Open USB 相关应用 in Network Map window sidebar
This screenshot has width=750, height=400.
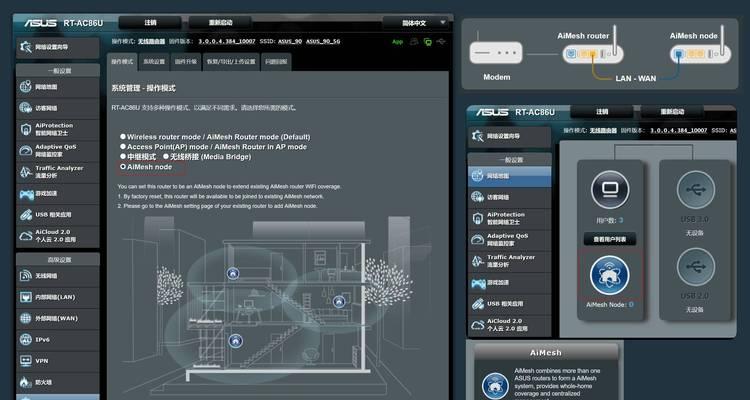pos(509,304)
